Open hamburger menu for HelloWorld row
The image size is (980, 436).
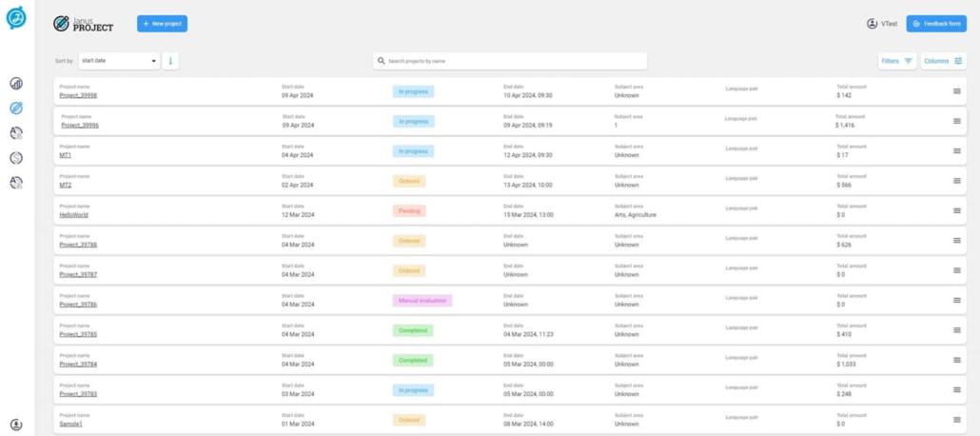(x=957, y=210)
